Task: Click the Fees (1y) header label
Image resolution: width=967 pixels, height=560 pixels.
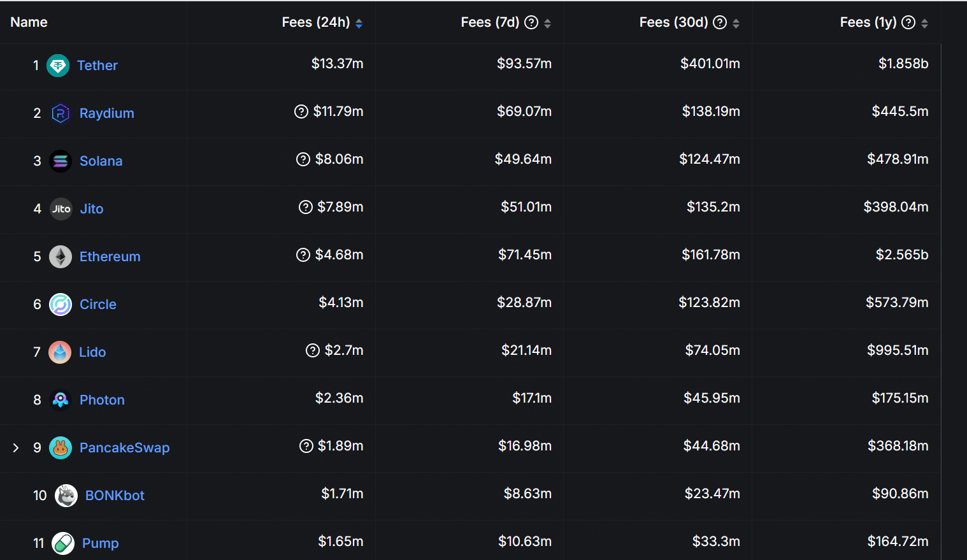Action: pyautogui.click(x=868, y=22)
